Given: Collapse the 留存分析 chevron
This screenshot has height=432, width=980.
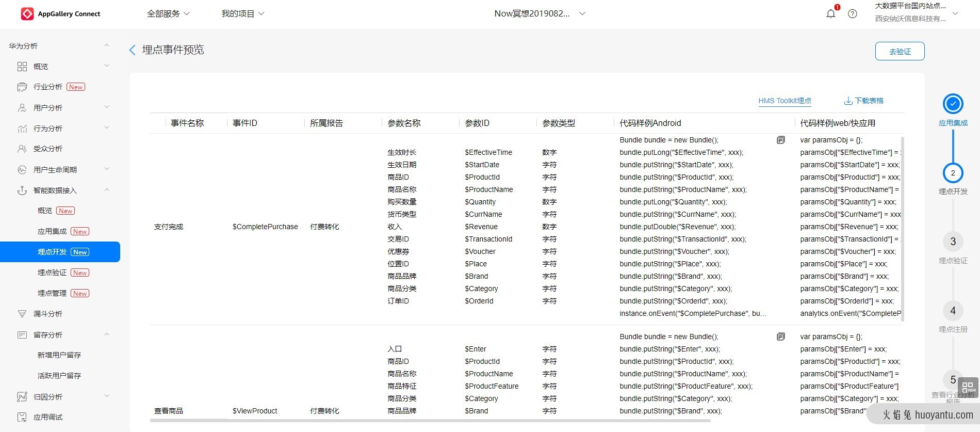Looking at the screenshot, I should [107, 334].
